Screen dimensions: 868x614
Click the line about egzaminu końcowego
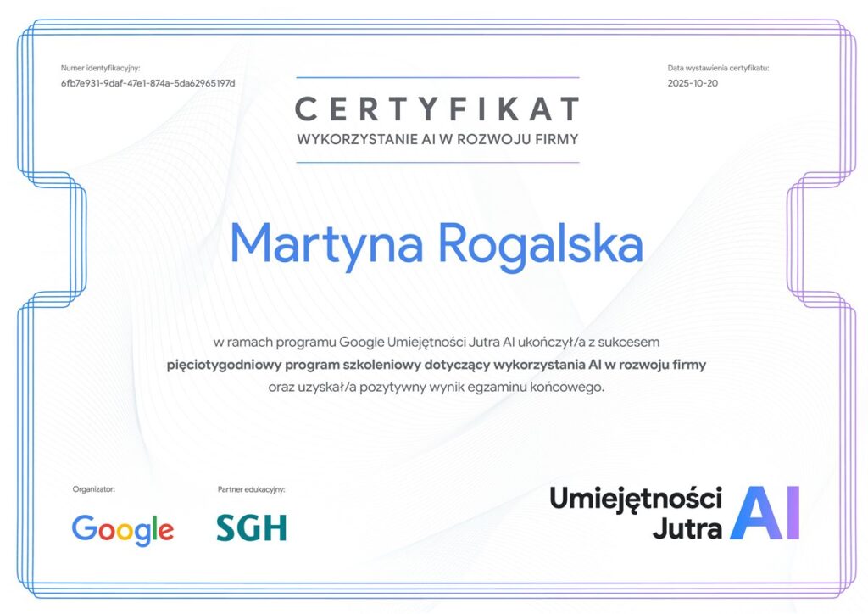(x=437, y=387)
